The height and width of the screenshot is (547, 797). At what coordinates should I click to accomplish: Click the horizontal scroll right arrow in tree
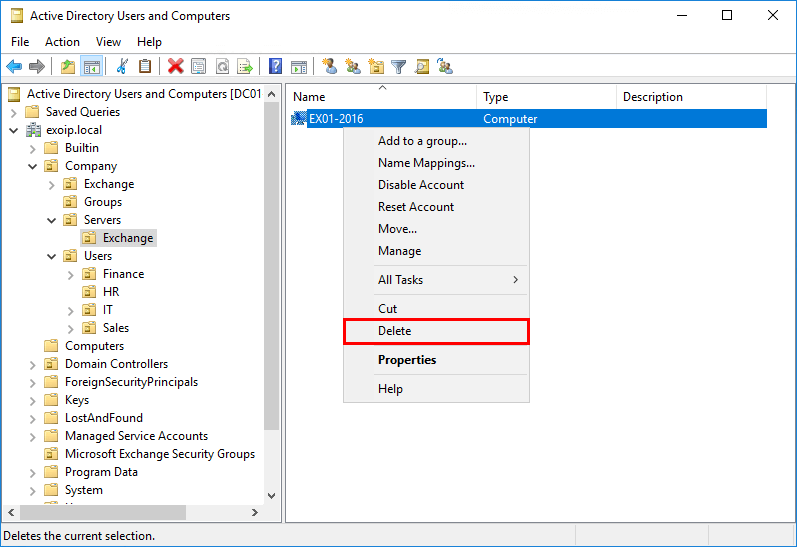(x=255, y=512)
